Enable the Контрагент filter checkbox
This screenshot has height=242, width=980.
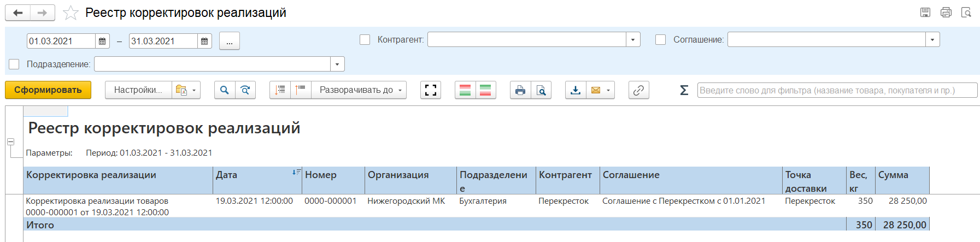[365, 40]
